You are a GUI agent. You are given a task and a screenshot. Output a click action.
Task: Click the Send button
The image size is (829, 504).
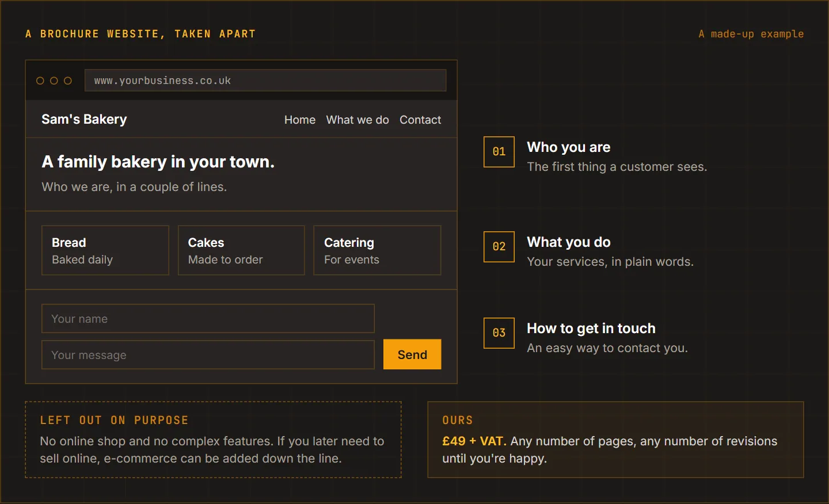pos(412,354)
